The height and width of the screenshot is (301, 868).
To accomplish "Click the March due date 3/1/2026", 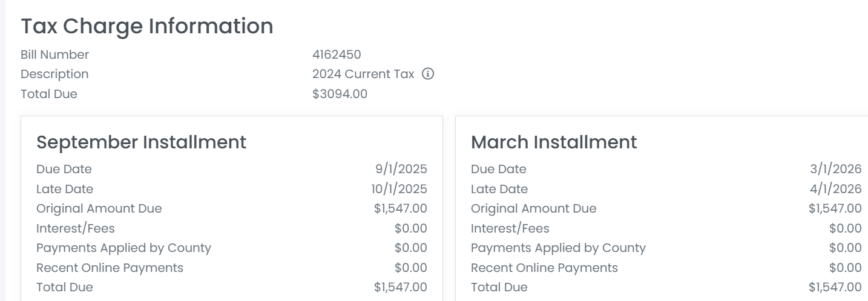I will [x=835, y=169].
